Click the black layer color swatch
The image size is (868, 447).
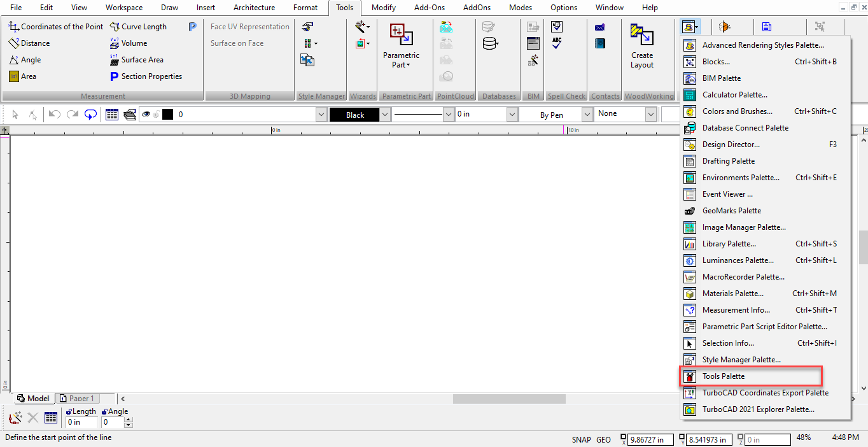(167, 115)
